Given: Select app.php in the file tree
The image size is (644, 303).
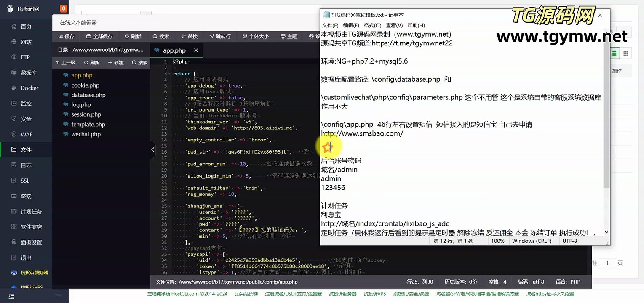Looking at the screenshot, I should click(x=82, y=75).
